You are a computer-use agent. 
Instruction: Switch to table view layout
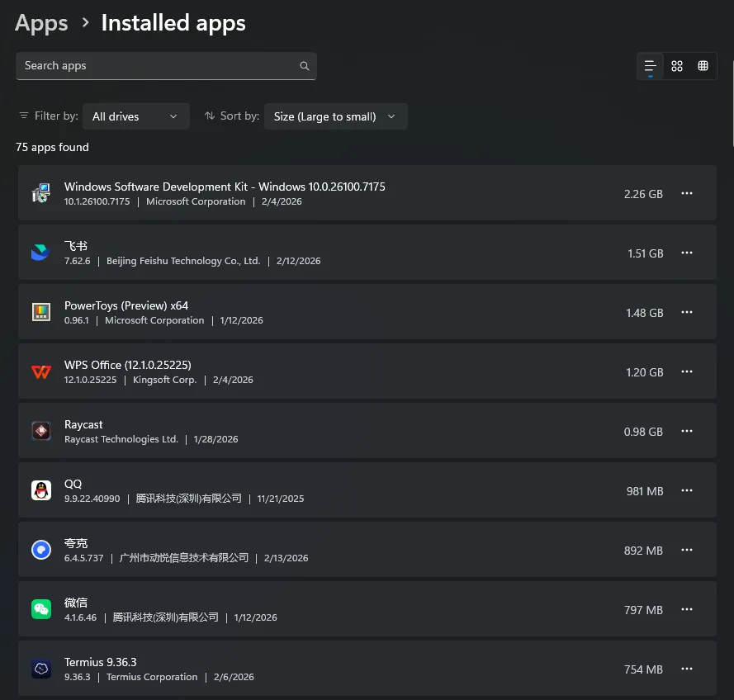coord(703,66)
